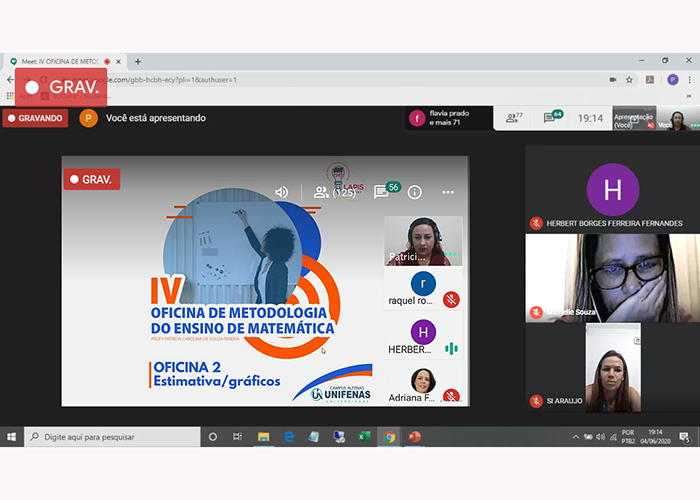Image resolution: width=700 pixels, height=500 pixels.
Task: Open Chrome's three-dot menu
Action: [690, 80]
